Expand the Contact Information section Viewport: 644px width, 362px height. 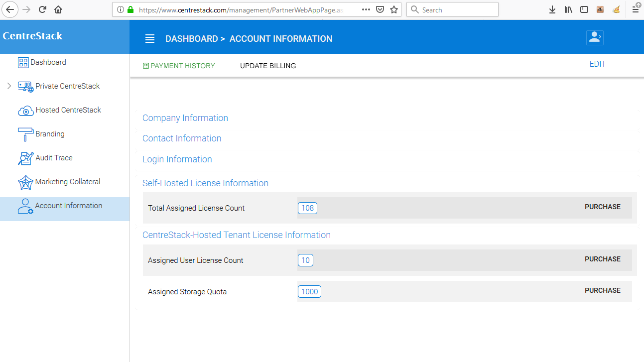(182, 138)
